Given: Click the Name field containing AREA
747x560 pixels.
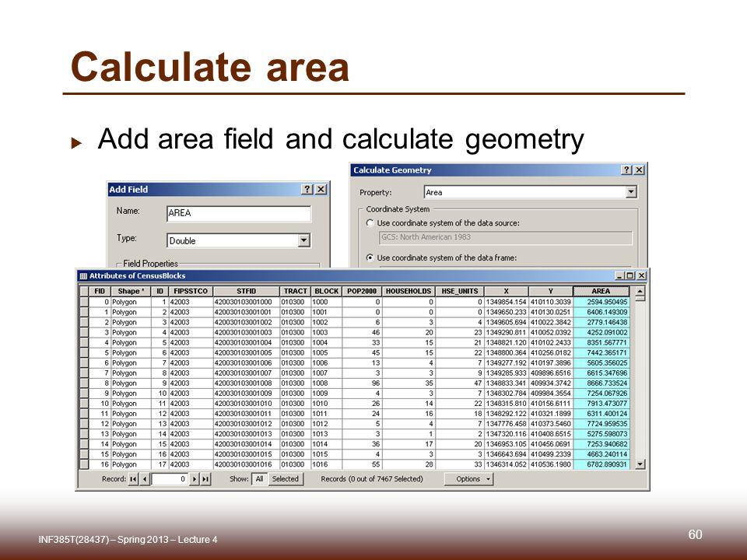Looking at the screenshot, I should [x=239, y=213].
